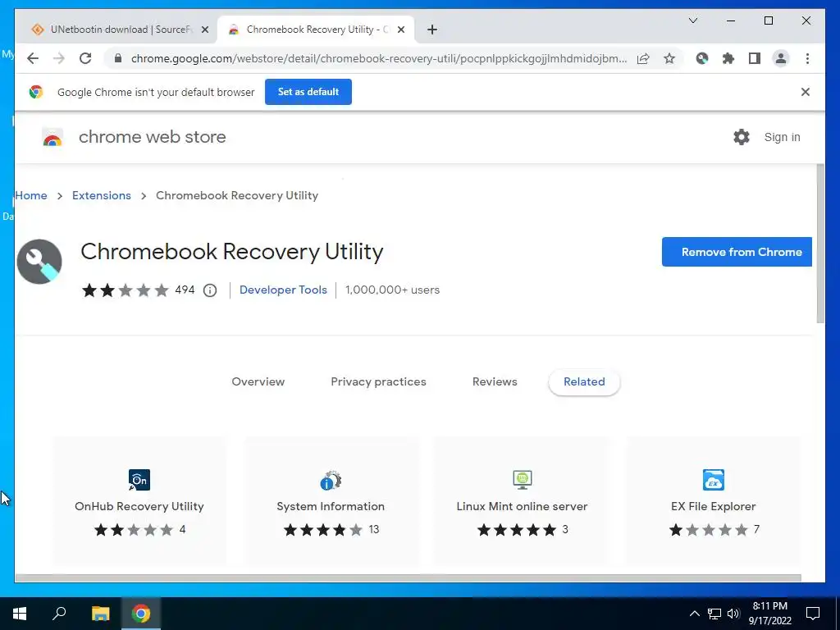
Task: Open the volume tray icon
Action: [x=733, y=614]
